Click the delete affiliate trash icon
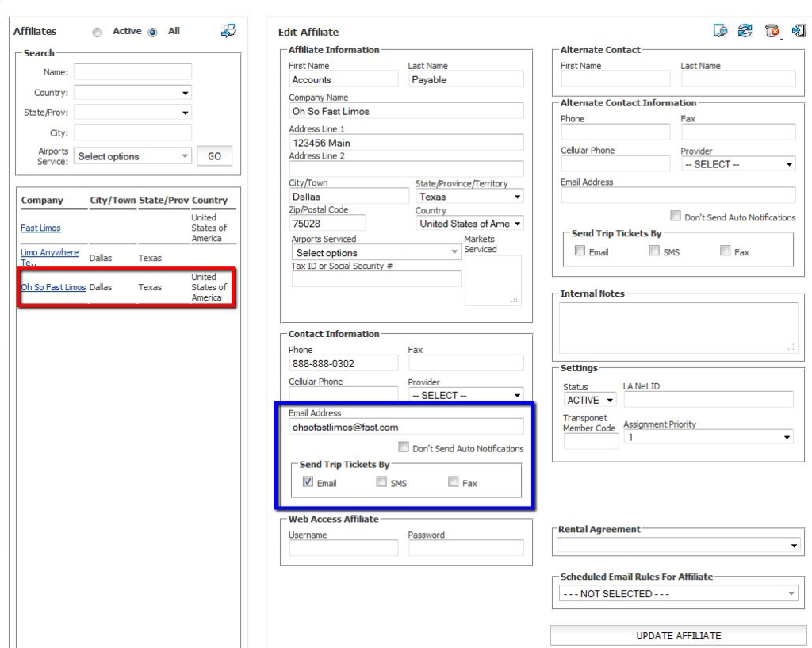 click(773, 32)
